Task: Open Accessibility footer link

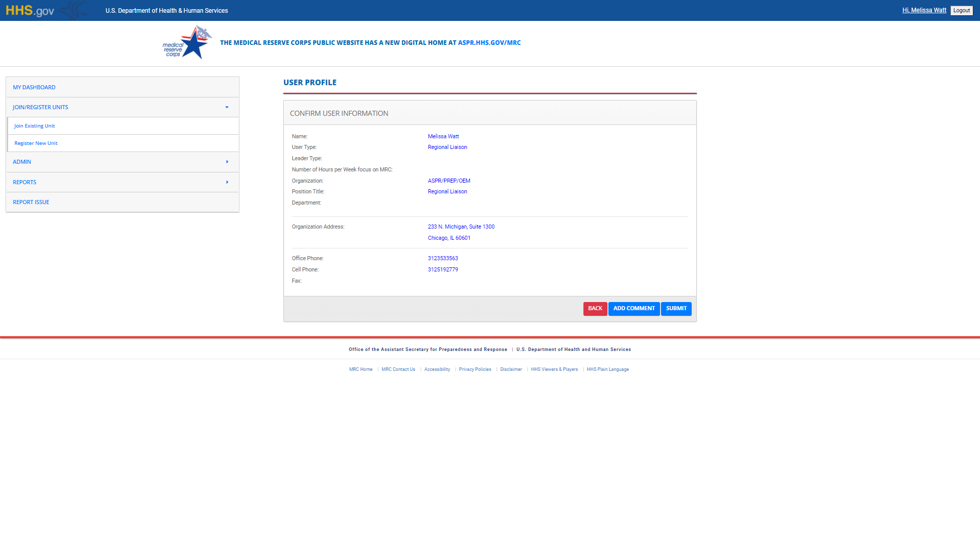Action: (x=437, y=369)
